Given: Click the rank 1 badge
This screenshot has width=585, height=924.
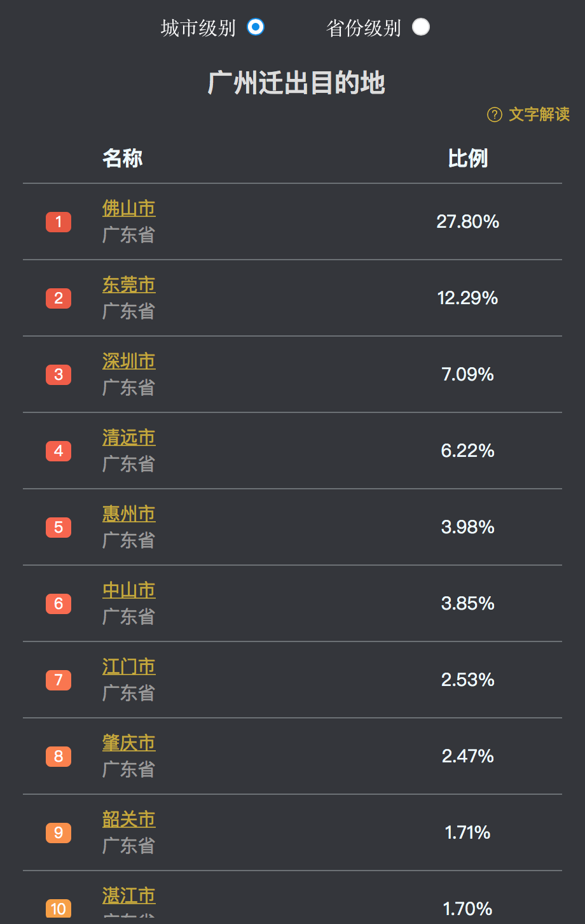Looking at the screenshot, I should [59, 222].
